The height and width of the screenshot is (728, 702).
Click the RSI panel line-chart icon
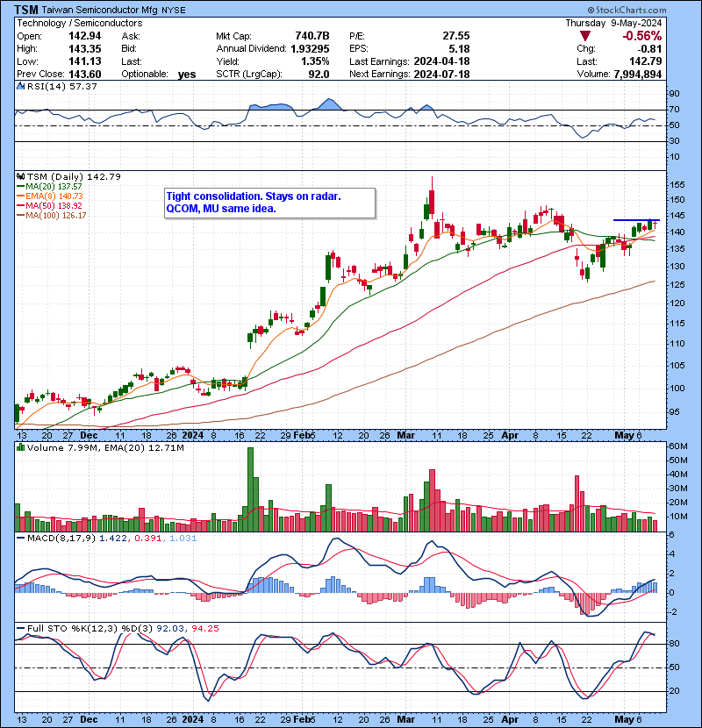click(x=21, y=86)
